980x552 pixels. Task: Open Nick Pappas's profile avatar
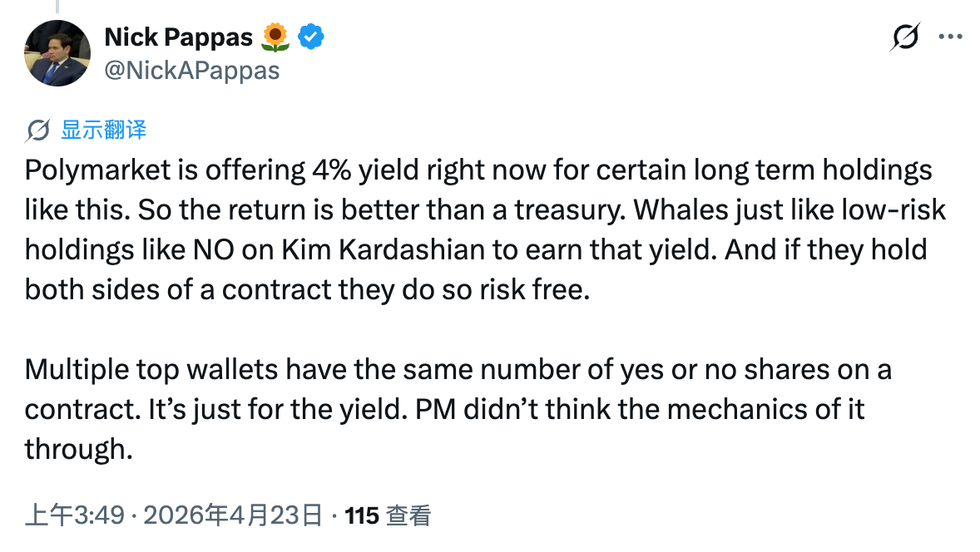coord(57,53)
